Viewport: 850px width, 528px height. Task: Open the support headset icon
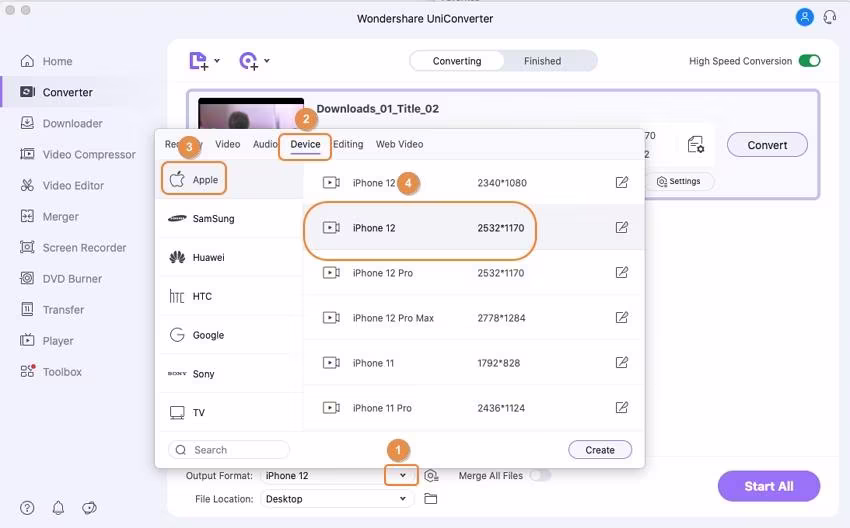pyautogui.click(x=829, y=17)
